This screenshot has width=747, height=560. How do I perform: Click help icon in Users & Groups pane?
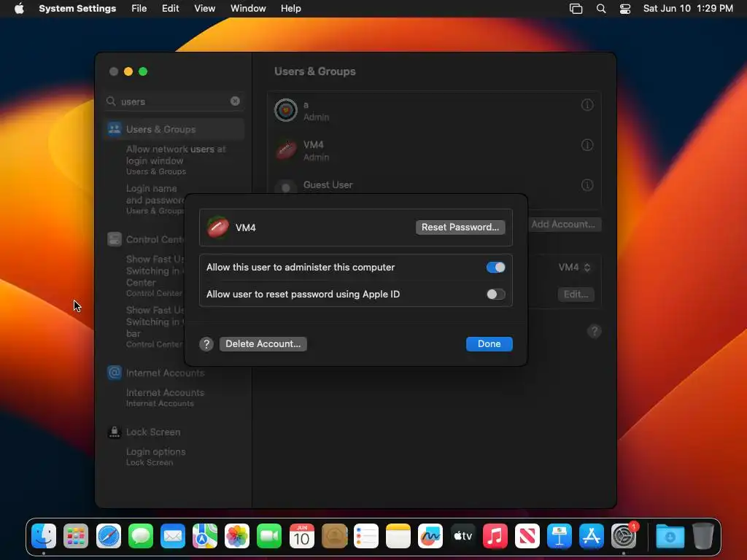coord(594,331)
